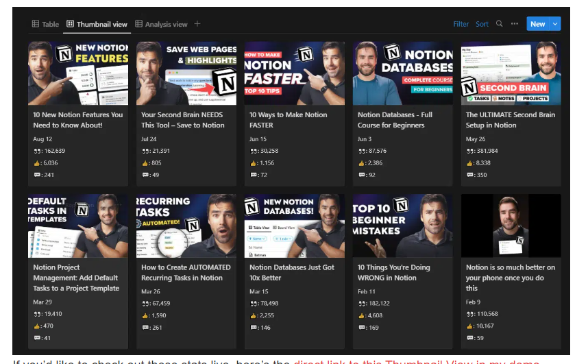The image size is (588, 364).
Task: Click the comments icon showing 241
Action: tap(38, 175)
